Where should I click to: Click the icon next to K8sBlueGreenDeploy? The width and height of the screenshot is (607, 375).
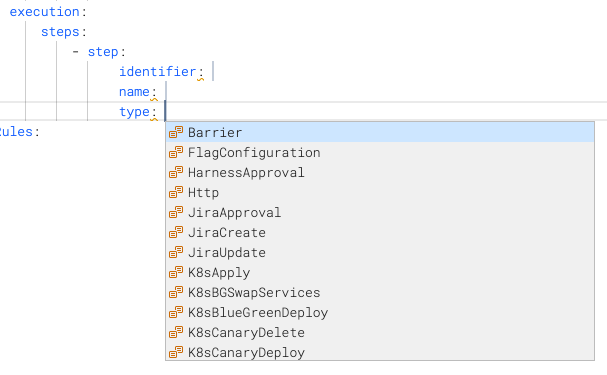click(x=176, y=312)
